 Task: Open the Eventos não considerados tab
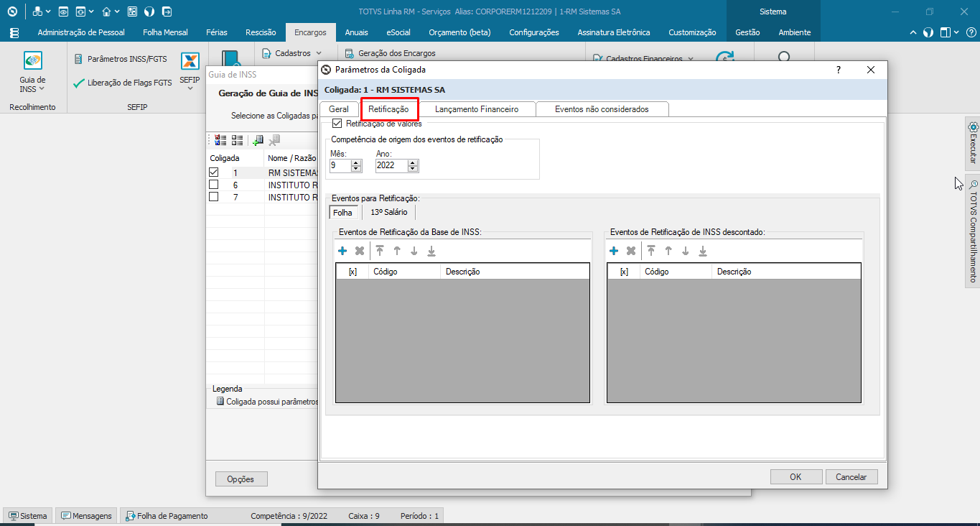click(x=602, y=109)
